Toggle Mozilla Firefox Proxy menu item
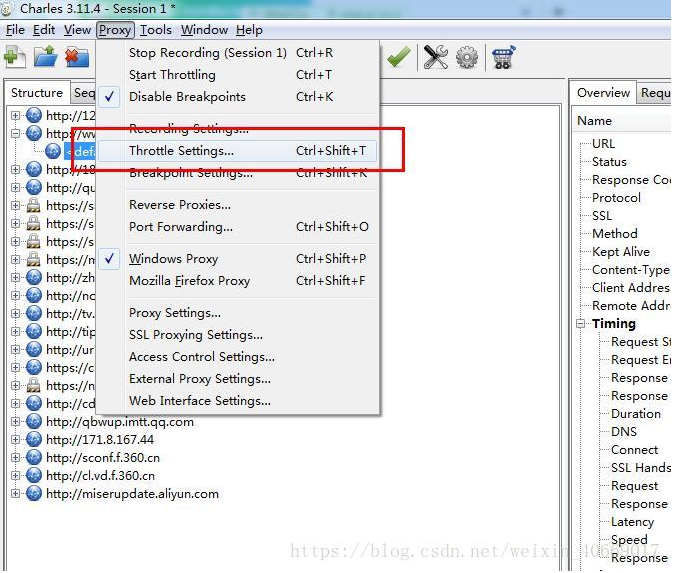Viewport: 690px width, 573px height. tap(238, 280)
